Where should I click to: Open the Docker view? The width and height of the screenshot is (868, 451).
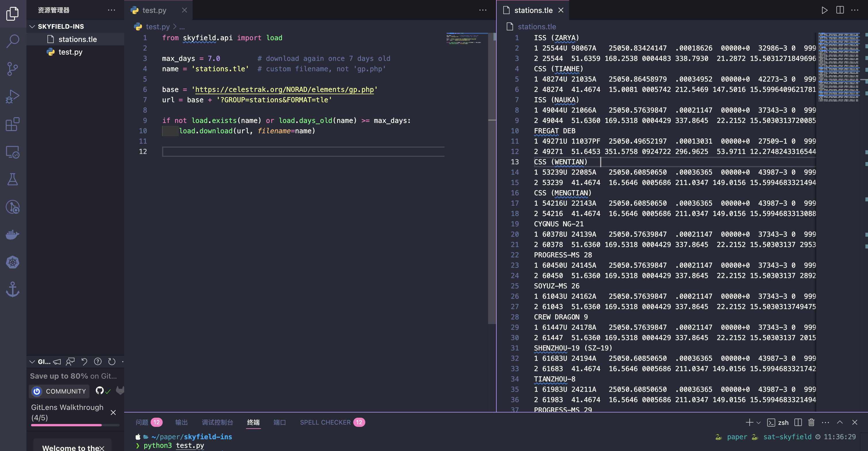click(13, 234)
